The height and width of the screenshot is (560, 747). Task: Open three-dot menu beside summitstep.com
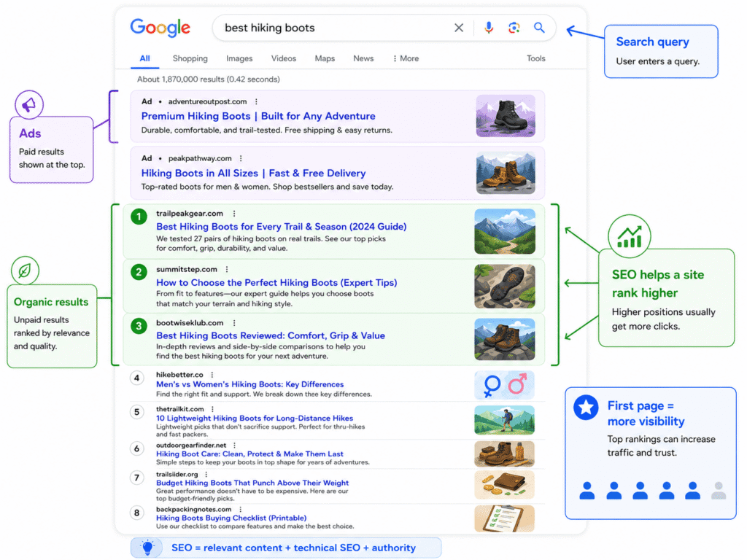click(x=227, y=269)
